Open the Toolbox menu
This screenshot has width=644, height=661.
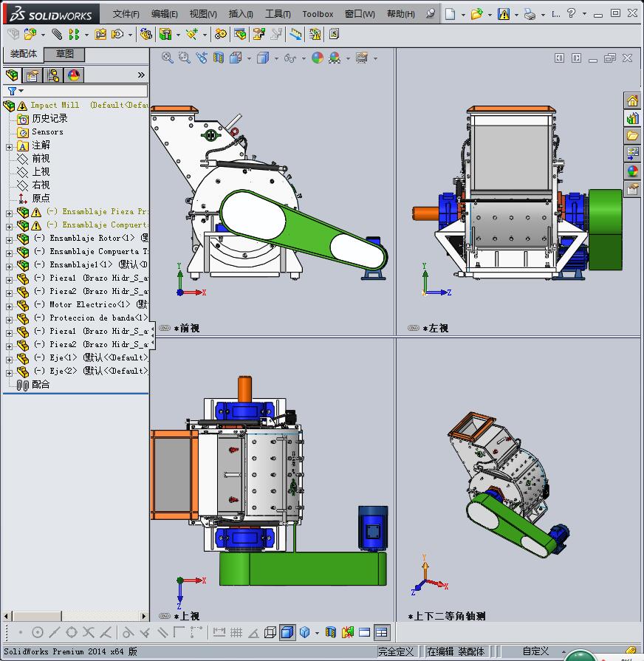(318, 14)
